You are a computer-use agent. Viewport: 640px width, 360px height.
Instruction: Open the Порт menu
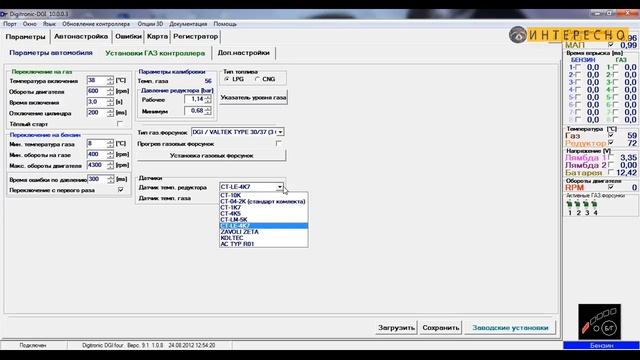pos(10,24)
